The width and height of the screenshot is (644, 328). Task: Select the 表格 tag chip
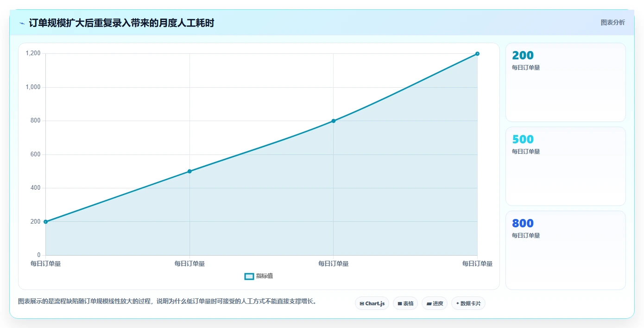tap(405, 303)
